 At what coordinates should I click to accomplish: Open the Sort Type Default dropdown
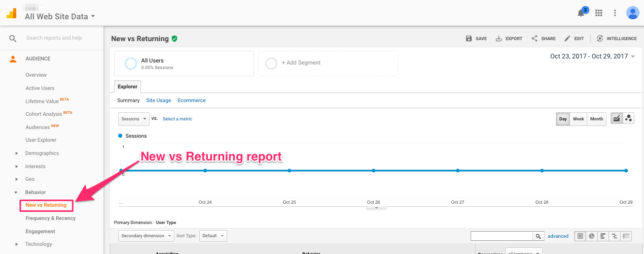point(213,236)
